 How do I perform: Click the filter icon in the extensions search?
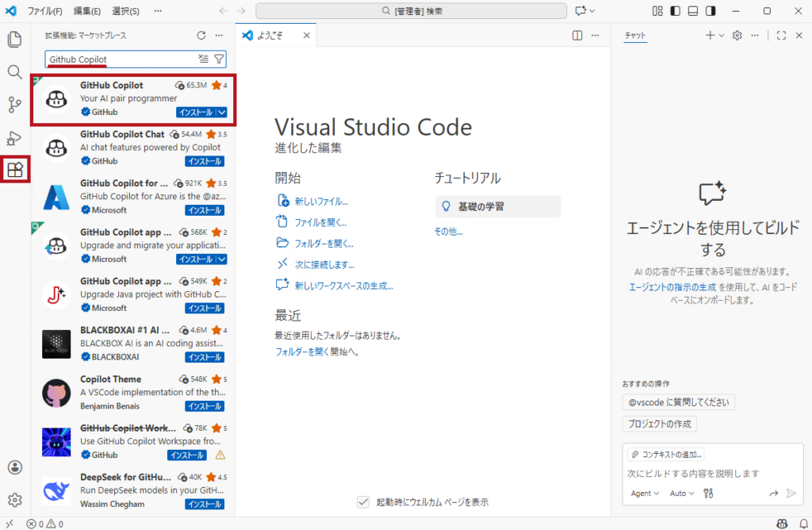219,60
